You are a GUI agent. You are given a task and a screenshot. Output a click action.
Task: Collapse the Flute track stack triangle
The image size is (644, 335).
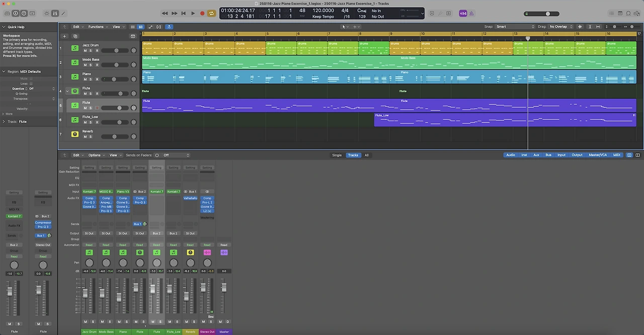(67, 91)
